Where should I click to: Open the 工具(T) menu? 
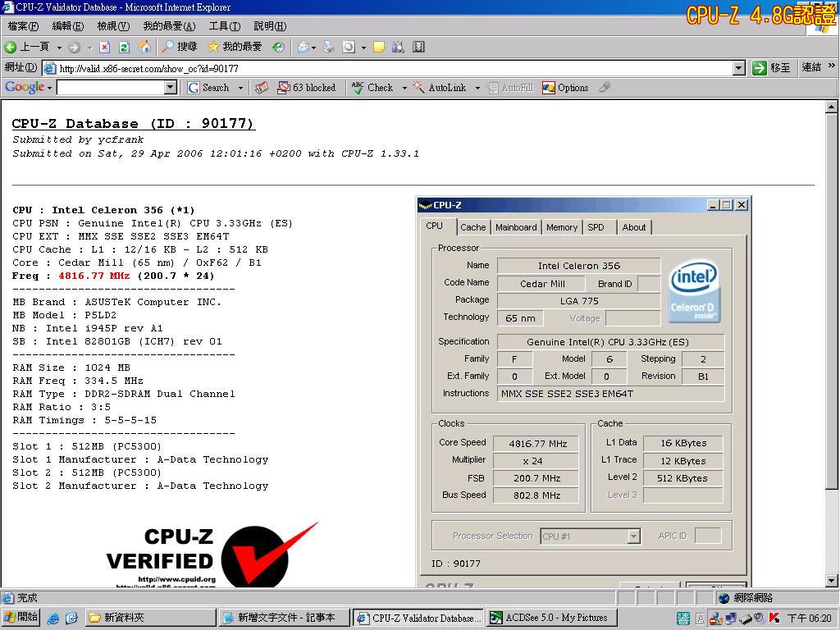coord(225,26)
